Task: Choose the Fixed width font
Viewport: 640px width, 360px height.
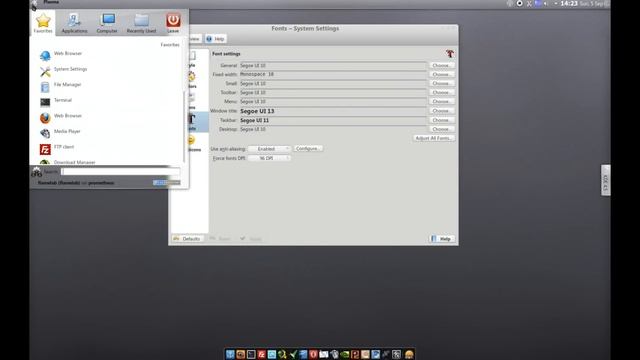Action: [441, 74]
